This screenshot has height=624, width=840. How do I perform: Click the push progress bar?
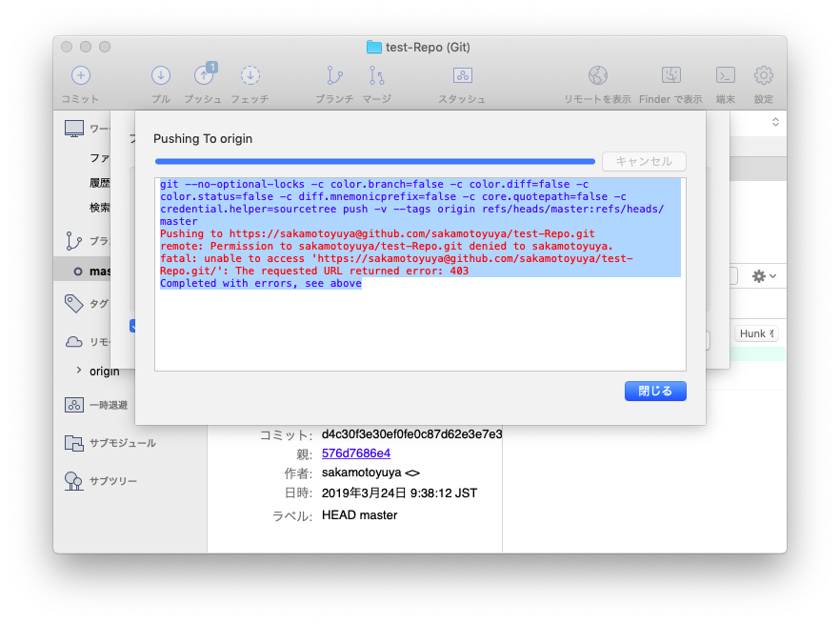tap(374, 161)
